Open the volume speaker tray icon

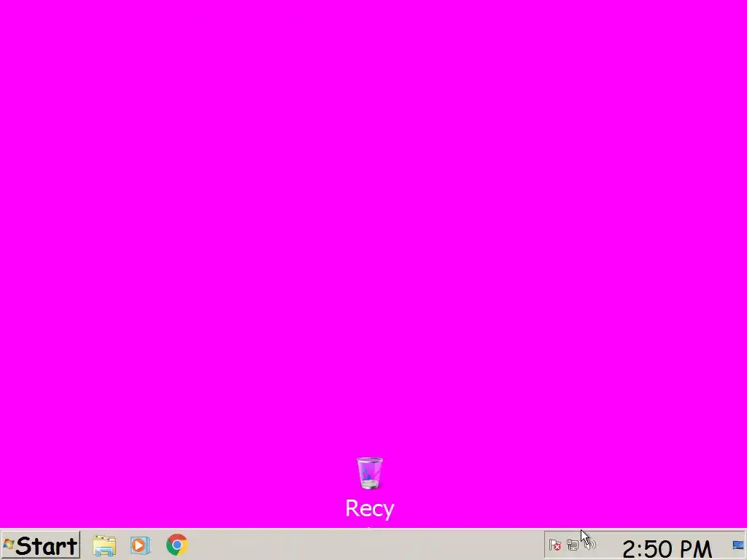point(589,544)
